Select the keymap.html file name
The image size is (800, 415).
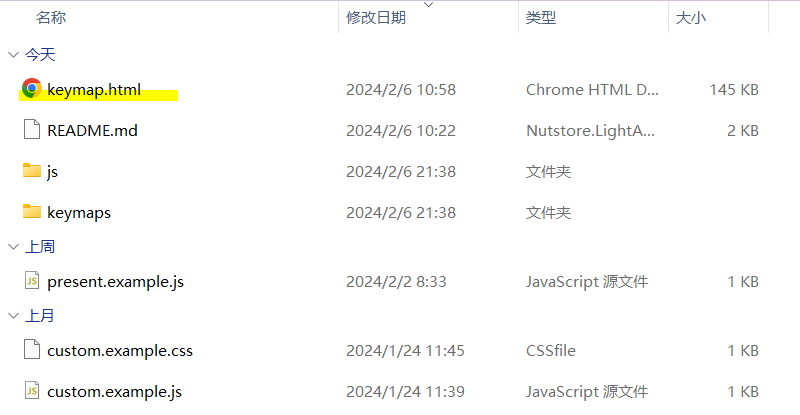pyautogui.click(x=94, y=90)
